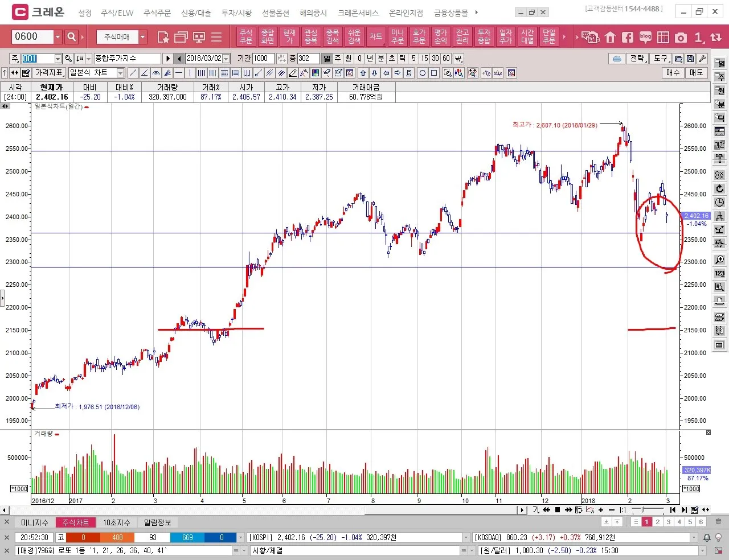
Task: Select the 15-minute interval button
Action: point(425,59)
